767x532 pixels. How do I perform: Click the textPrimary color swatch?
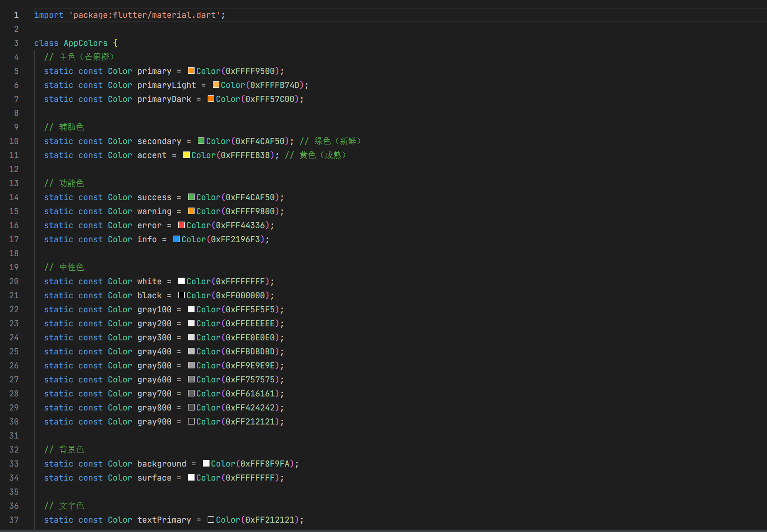coord(211,519)
